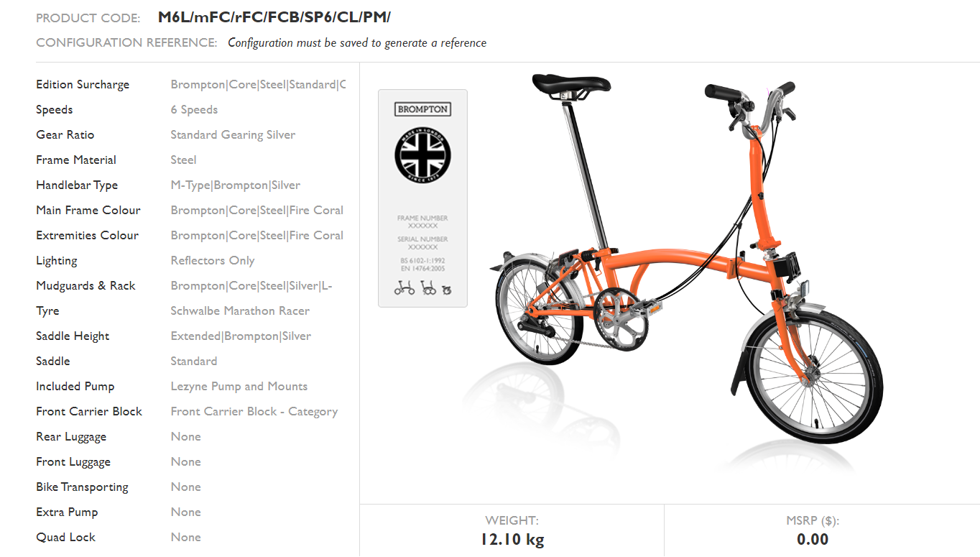
Task: Click the Lighting value Reflectors Only
Action: coord(213,260)
